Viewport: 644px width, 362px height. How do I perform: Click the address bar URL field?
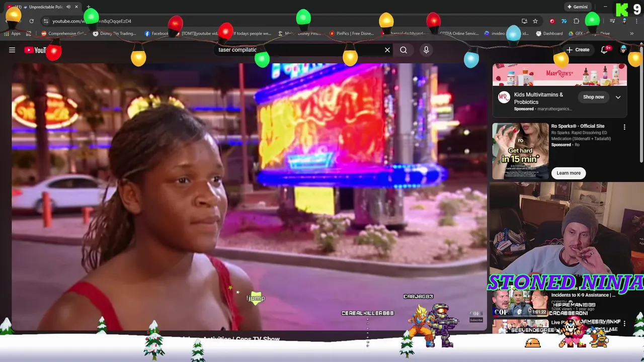point(282,21)
